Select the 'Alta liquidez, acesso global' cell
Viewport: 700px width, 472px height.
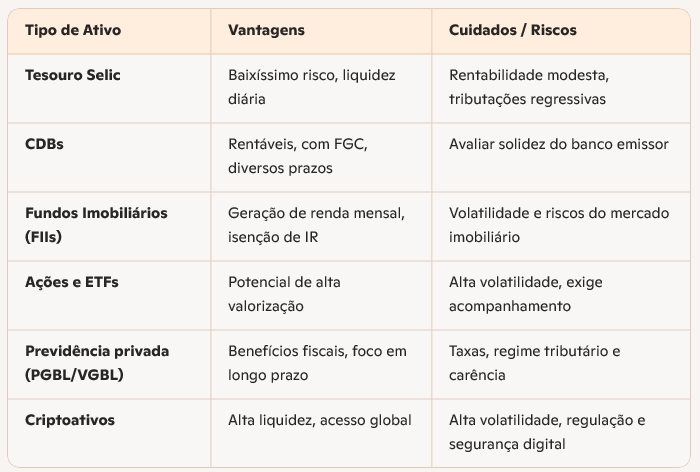(x=320, y=420)
